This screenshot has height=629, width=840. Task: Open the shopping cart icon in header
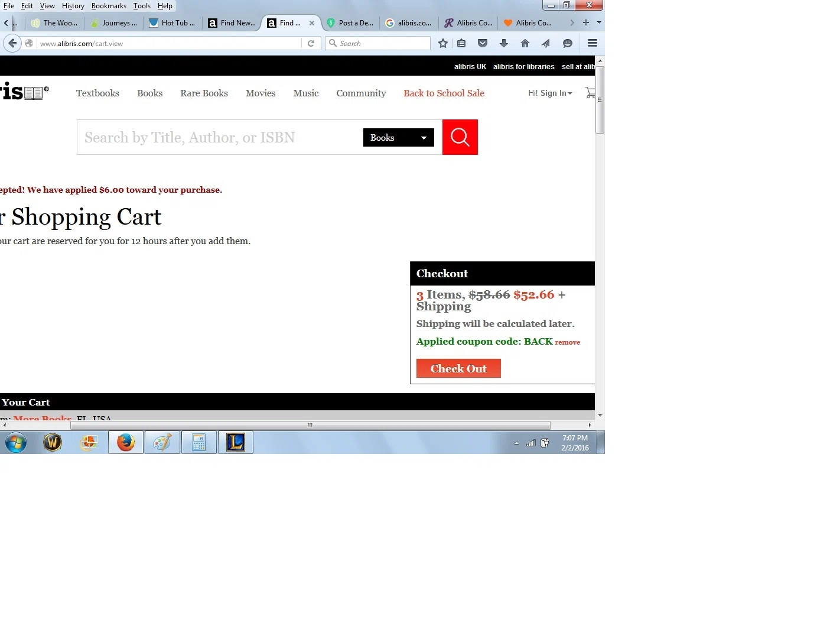click(590, 93)
